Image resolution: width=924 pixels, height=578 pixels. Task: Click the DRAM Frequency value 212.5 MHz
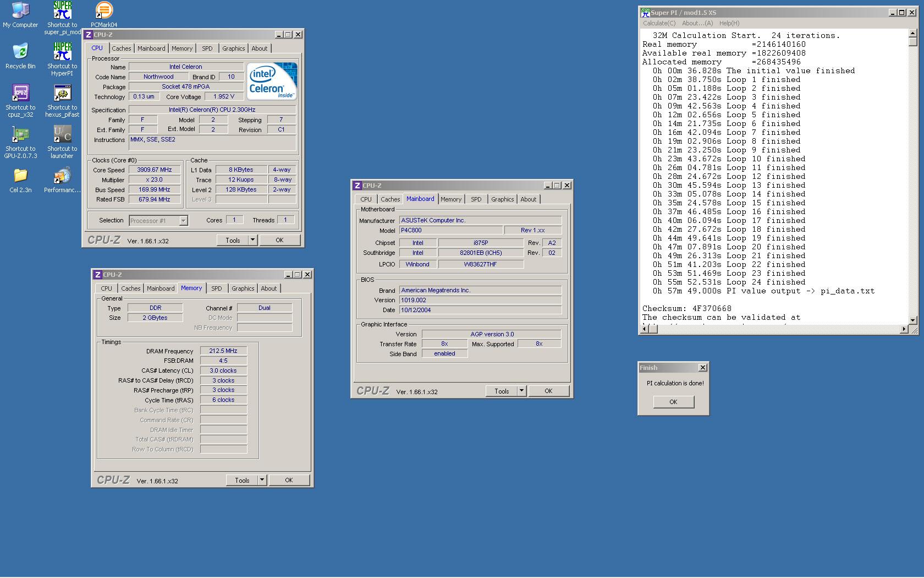point(223,351)
